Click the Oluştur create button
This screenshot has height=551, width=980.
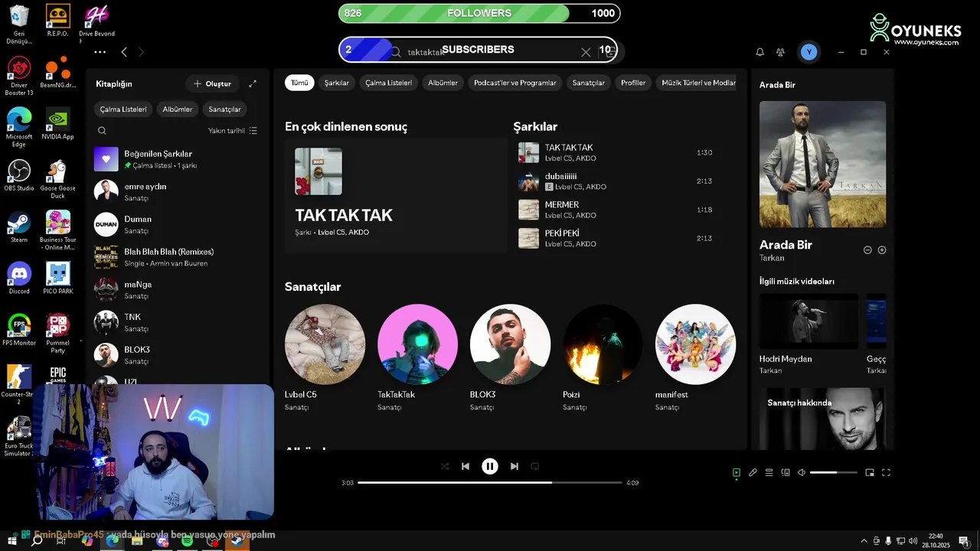(212, 83)
